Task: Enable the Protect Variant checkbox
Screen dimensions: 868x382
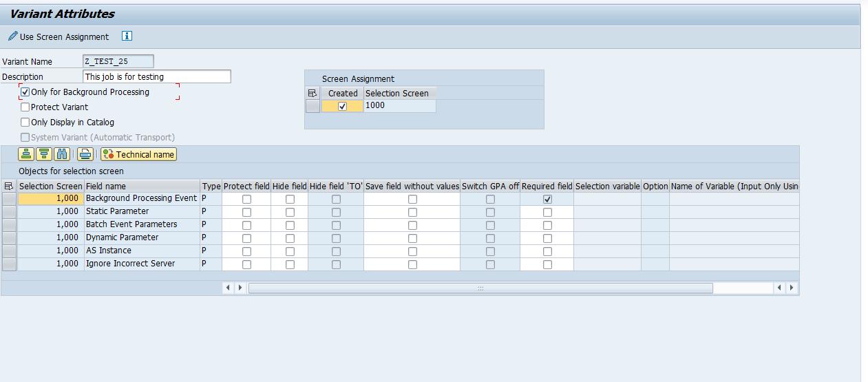Action: click(25, 107)
